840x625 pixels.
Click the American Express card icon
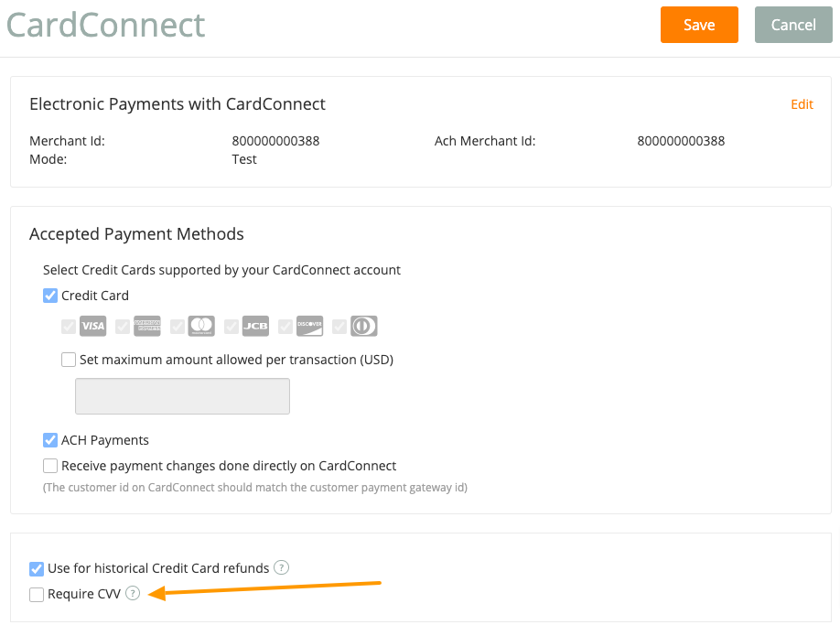[x=147, y=326]
